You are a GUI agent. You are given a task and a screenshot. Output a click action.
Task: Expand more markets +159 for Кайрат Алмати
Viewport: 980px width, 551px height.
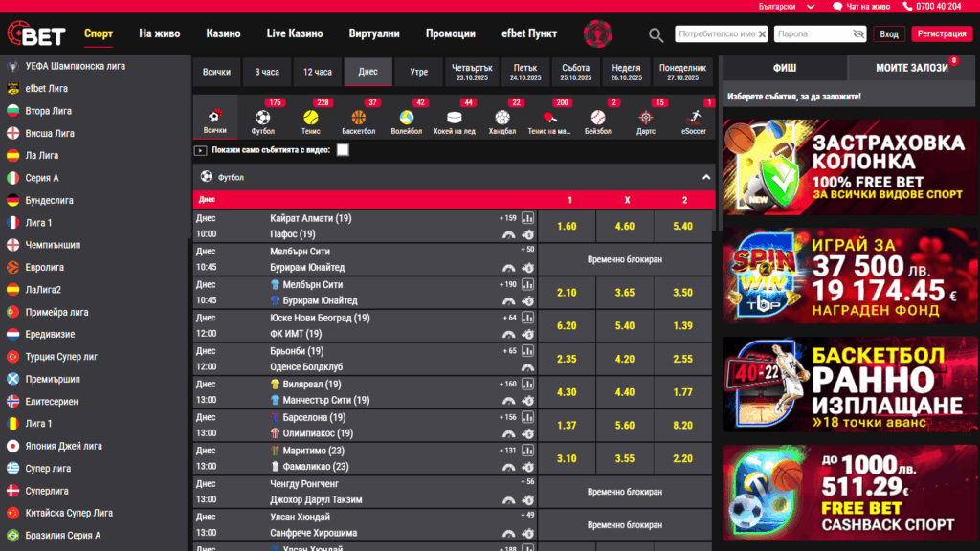[x=507, y=218]
